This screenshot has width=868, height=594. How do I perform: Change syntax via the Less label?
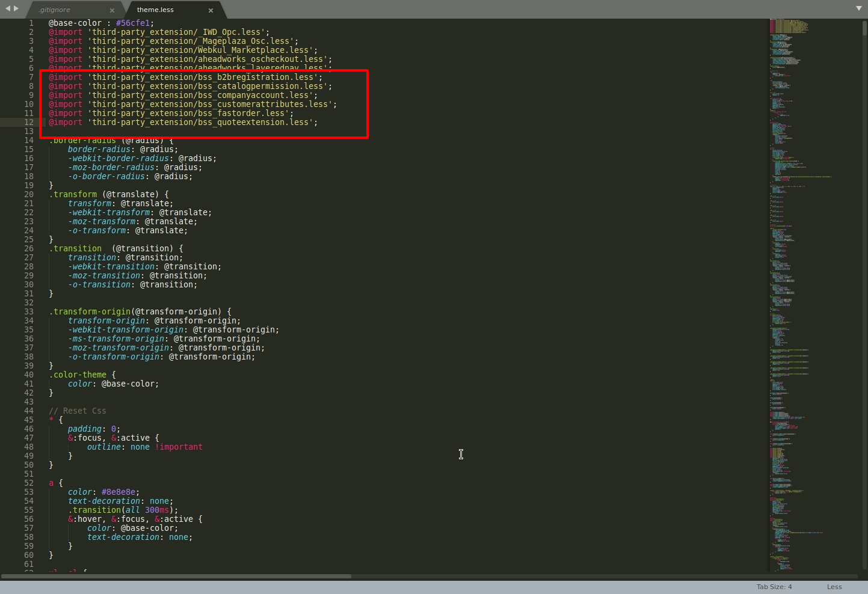pos(834,587)
